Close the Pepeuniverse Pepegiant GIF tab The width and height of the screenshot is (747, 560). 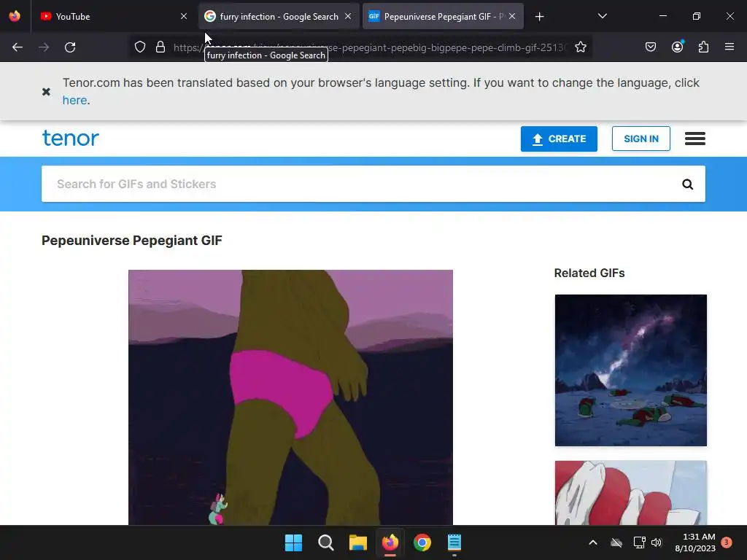click(x=512, y=16)
